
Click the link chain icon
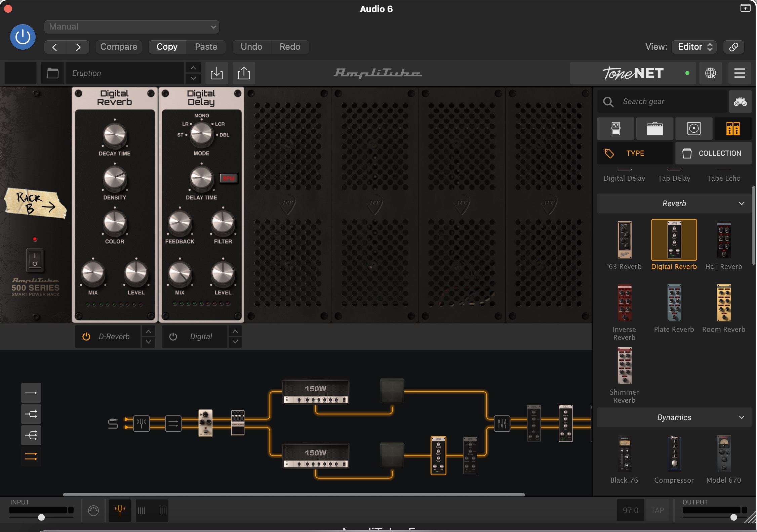coord(733,47)
